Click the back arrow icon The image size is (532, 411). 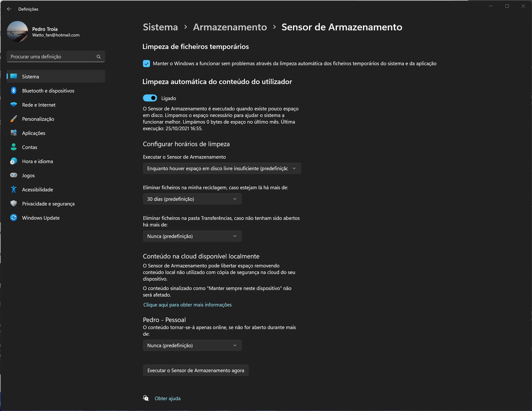pos(9,9)
